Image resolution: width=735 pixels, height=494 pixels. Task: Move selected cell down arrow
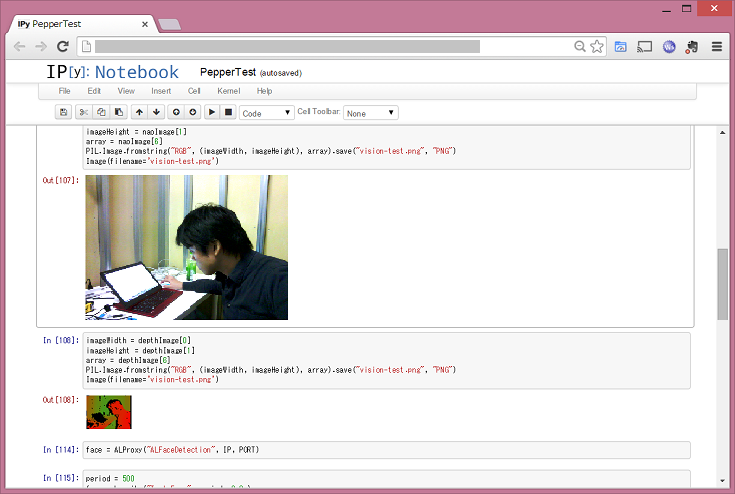[x=157, y=112]
